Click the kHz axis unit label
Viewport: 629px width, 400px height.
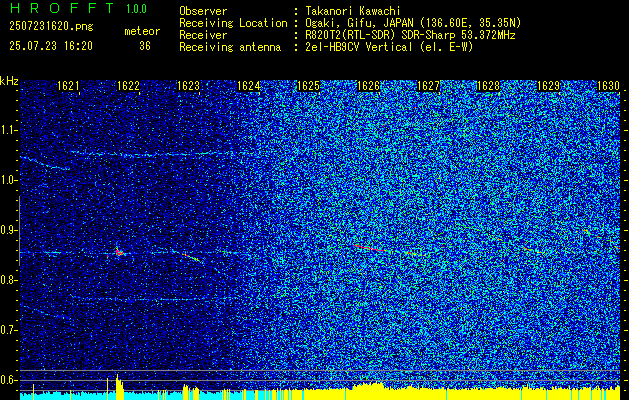tap(9, 81)
